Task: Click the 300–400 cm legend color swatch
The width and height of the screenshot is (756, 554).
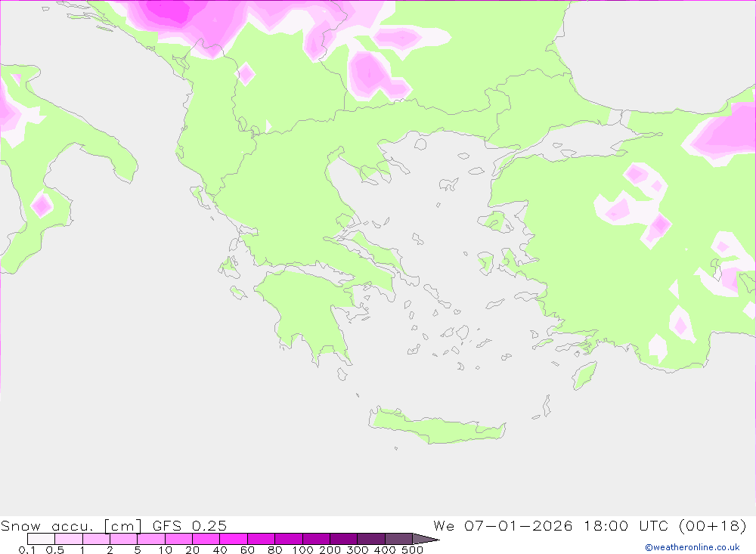Action: 371,539
